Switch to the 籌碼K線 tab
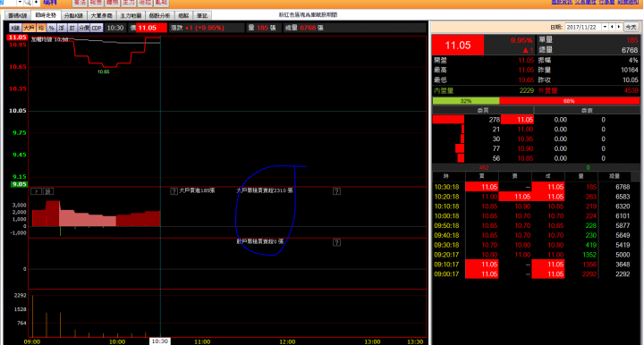Image resolution: width=644 pixels, height=345 pixels. 18,15
